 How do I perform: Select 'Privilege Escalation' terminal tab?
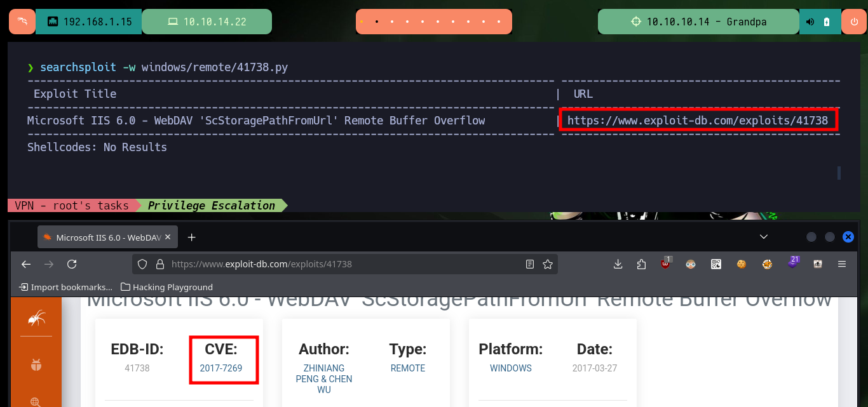[211, 205]
